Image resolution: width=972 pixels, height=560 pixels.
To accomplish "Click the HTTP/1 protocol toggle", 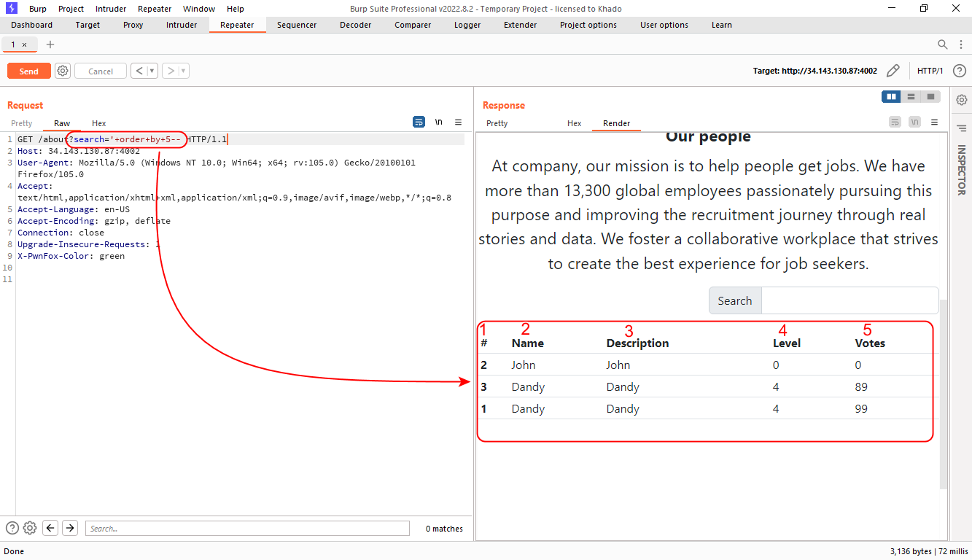I will (930, 71).
